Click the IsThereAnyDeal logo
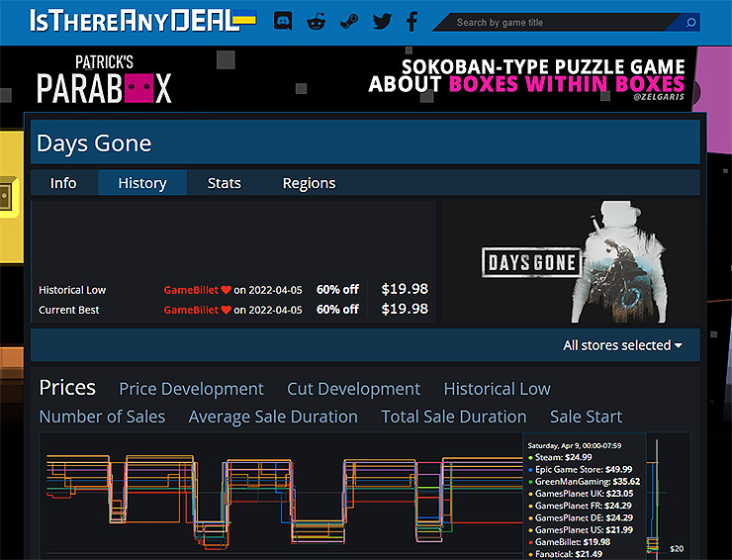The image size is (732, 560). (x=142, y=21)
